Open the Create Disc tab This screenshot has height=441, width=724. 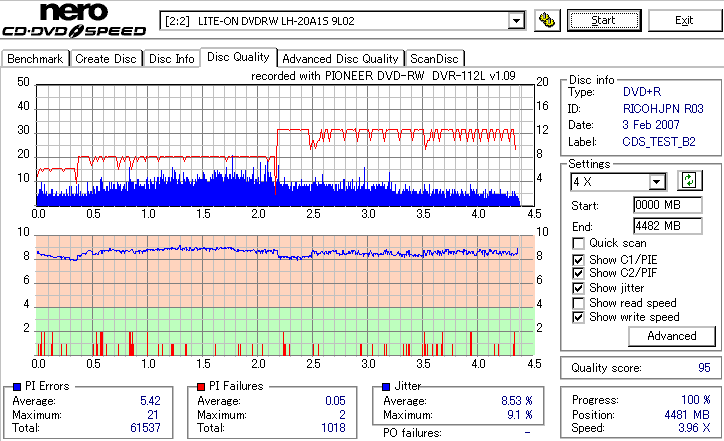(x=106, y=59)
